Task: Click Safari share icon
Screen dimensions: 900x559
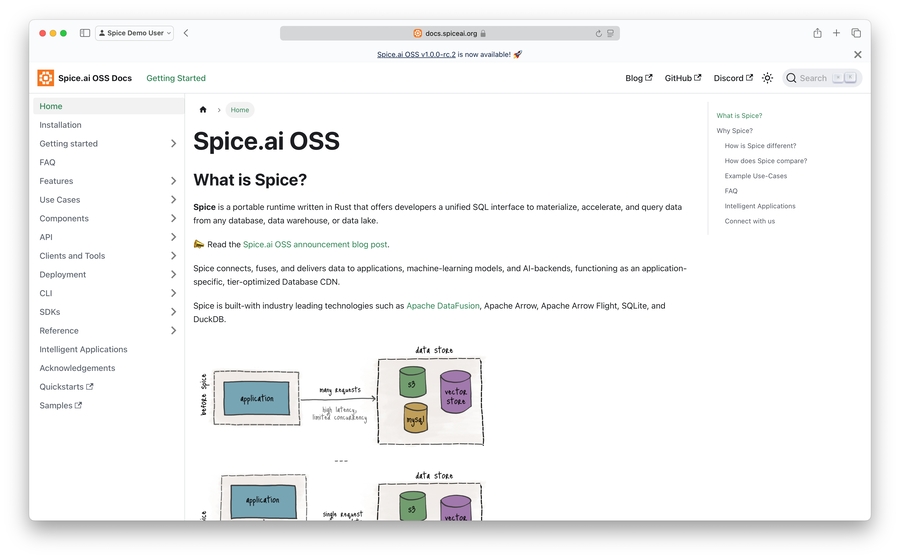Action: [817, 33]
